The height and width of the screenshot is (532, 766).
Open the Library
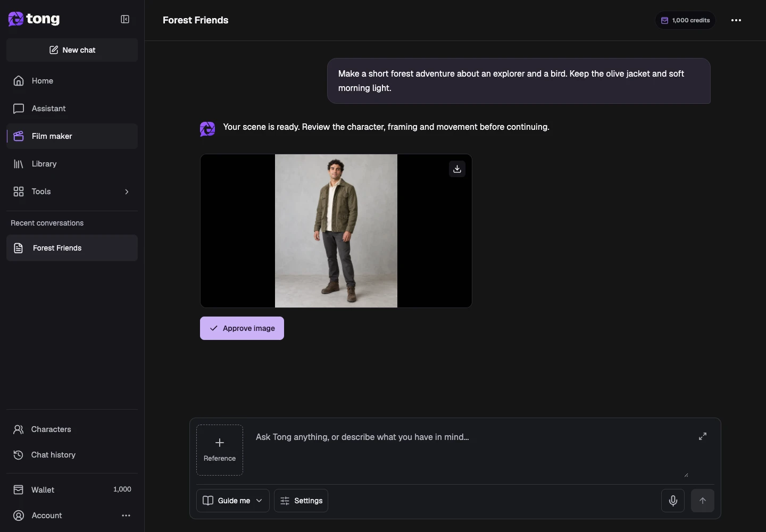point(72,164)
